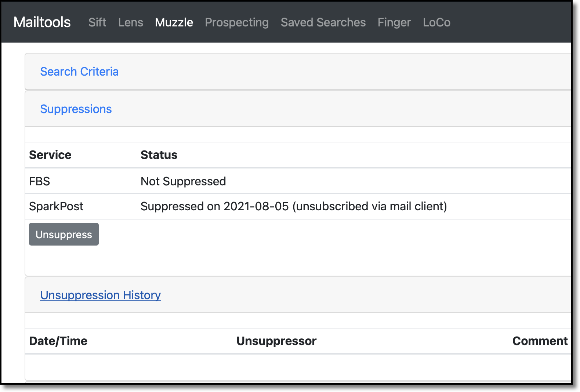The image size is (580, 392).
Task: Open the Lens navigation item
Action: pyautogui.click(x=131, y=22)
